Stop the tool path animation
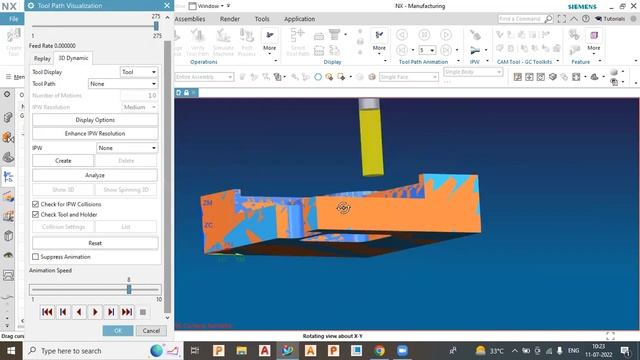 pyautogui.click(x=142, y=312)
